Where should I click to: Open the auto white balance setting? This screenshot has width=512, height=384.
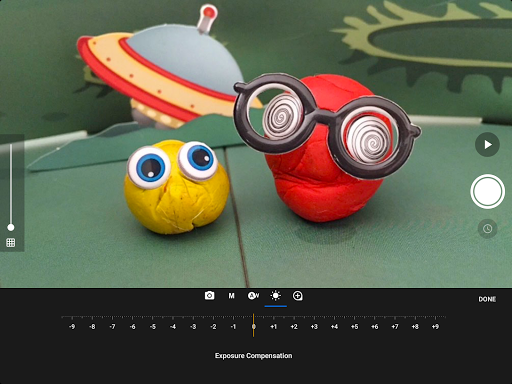(x=253, y=296)
